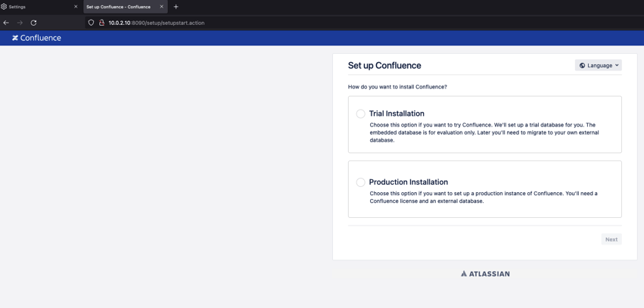Click the globe icon on Language button

583,65
